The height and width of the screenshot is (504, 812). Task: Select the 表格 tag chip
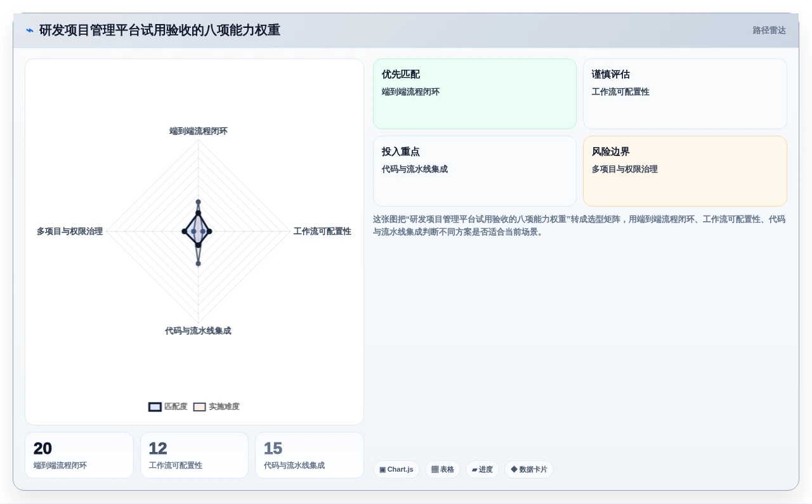pyautogui.click(x=443, y=470)
